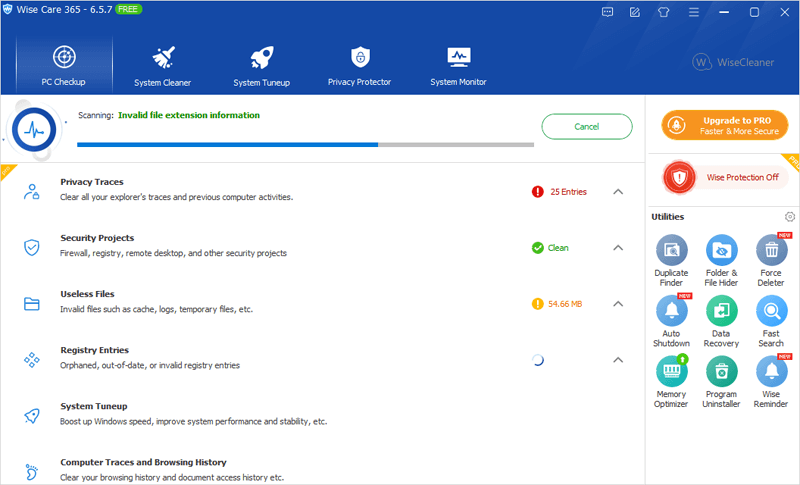Viewport: 800px width, 485px height.
Task: Open the skin shirt icon in title bar
Action: pos(664,12)
